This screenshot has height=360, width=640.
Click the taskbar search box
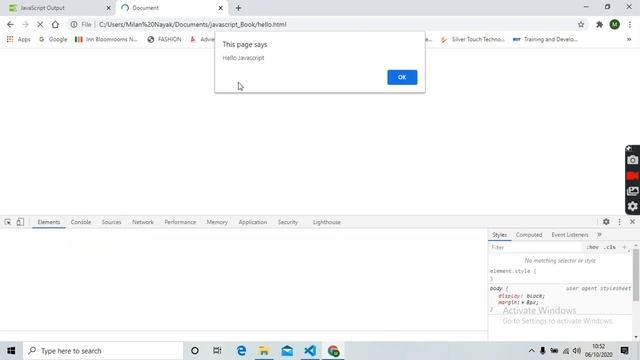pos(103,351)
